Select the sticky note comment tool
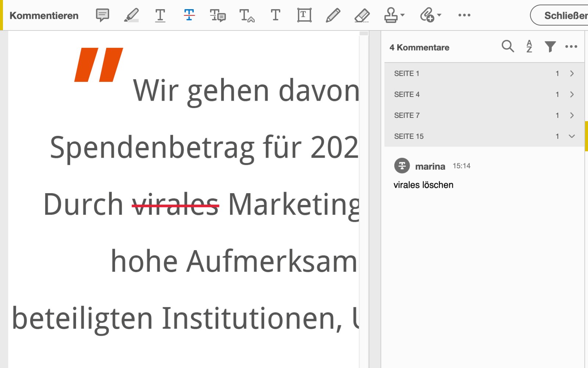The image size is (588, 368). click(102, 15)
